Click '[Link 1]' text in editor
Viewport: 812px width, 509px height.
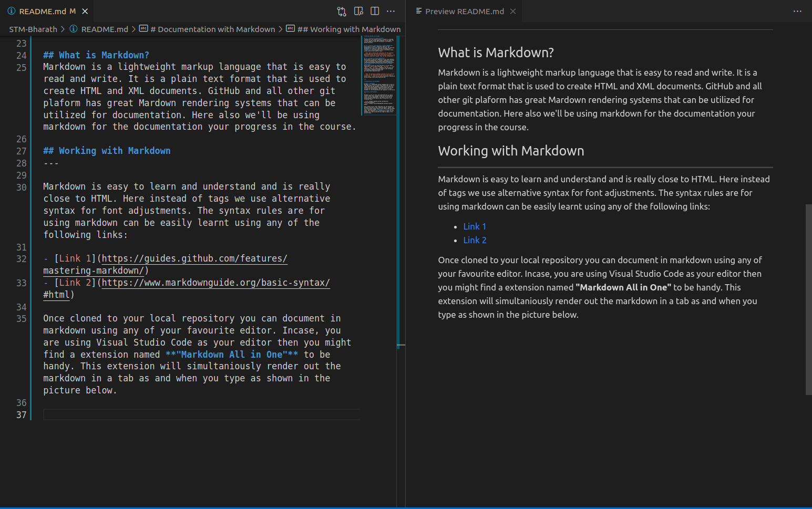coord(75,258)
